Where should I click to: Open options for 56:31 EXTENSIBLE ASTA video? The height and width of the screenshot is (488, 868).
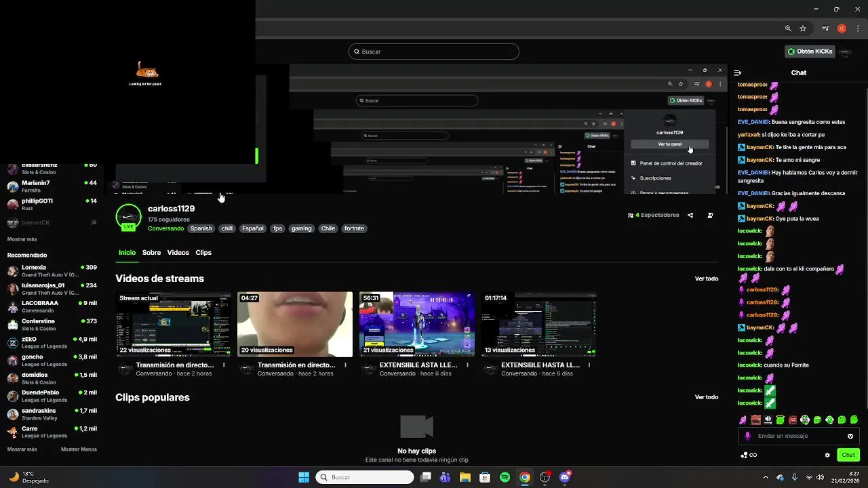click(x=467, y=365)
